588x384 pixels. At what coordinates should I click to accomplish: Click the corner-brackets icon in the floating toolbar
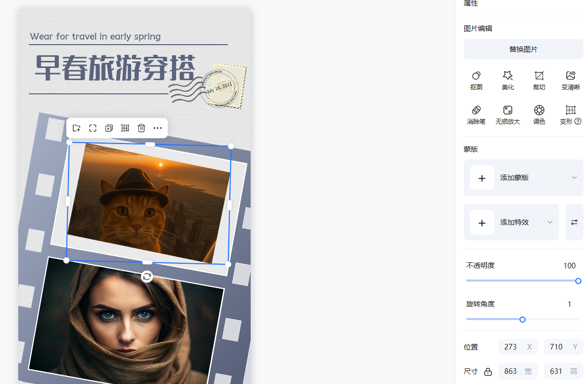pyautogui.click(x=93, y=128)
